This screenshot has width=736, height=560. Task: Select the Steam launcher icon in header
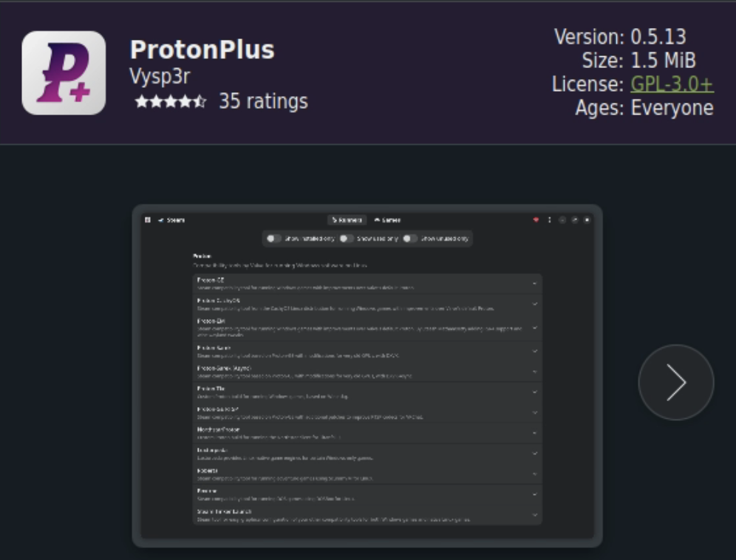pyautogui.click(x=161, y=219)
